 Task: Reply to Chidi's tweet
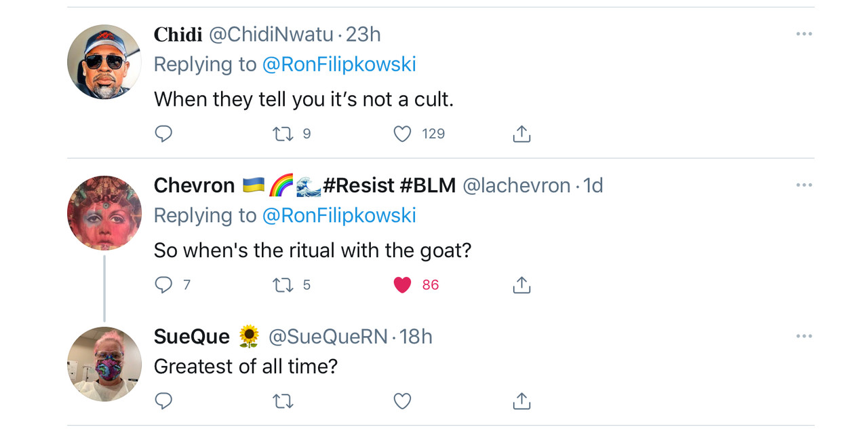tap(163, 134)
